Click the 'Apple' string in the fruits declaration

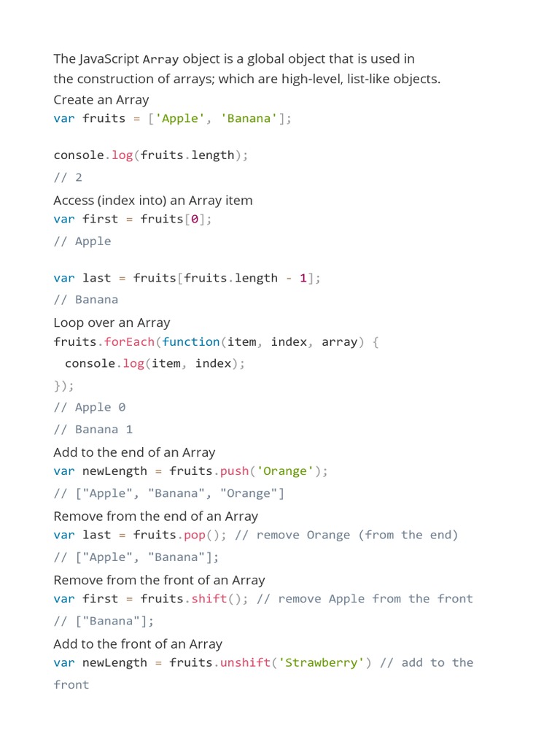pyautogui.click(x=177, y=118)
